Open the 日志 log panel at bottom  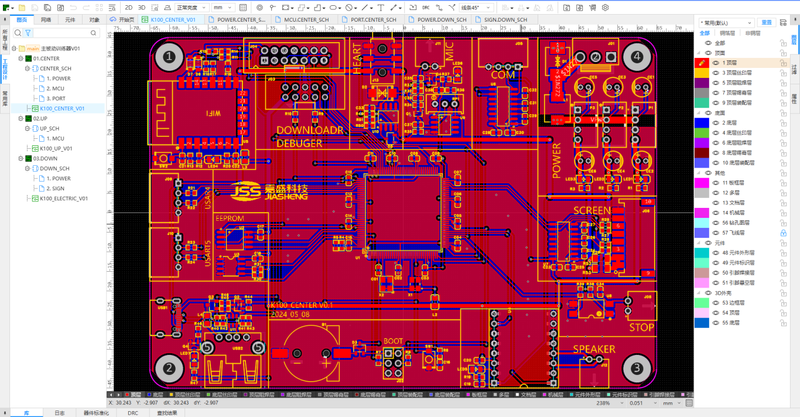point(60,413)
